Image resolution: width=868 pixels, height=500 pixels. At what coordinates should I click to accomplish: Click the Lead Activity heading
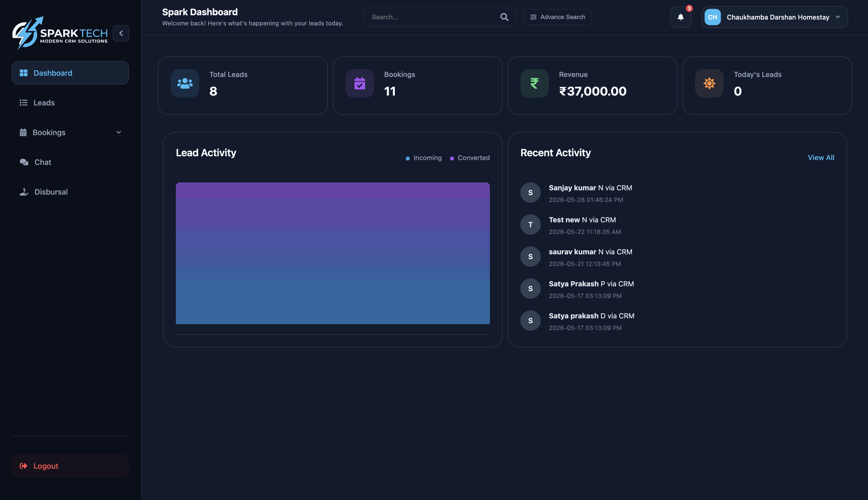coord(206,153)
